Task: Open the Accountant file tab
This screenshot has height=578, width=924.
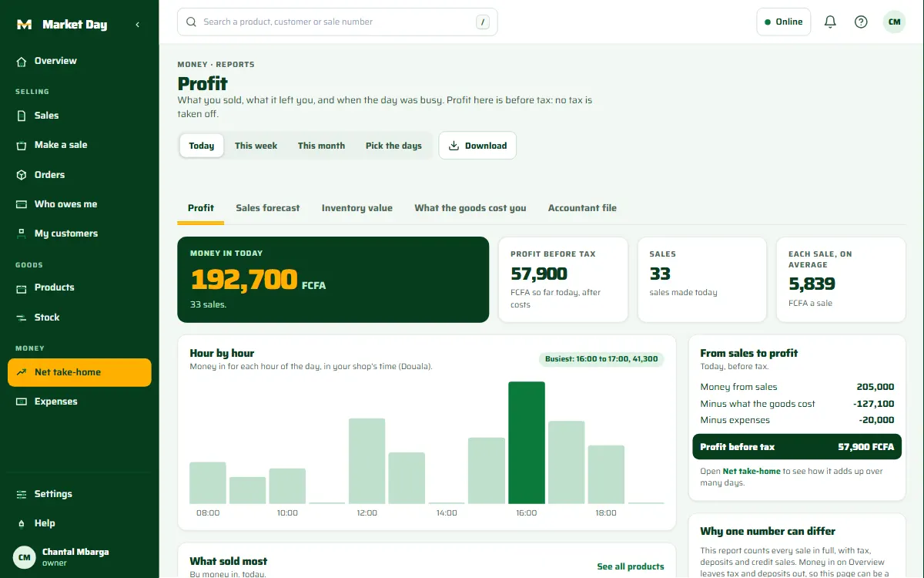Action: pyautogui.click(x=582, y=208)
